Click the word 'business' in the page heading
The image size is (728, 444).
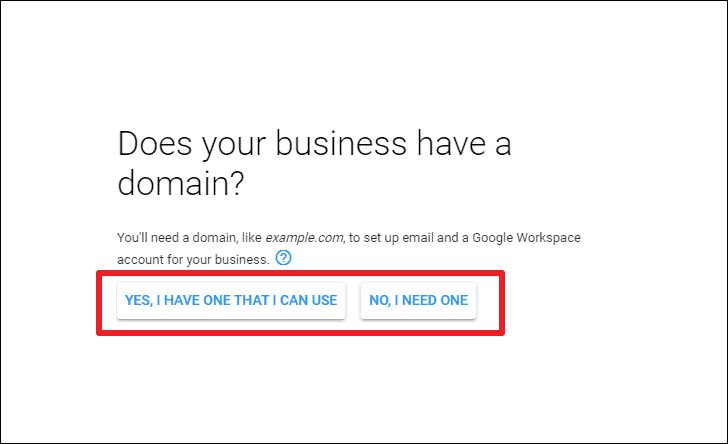pyautogui.click(x=341, y=144)
